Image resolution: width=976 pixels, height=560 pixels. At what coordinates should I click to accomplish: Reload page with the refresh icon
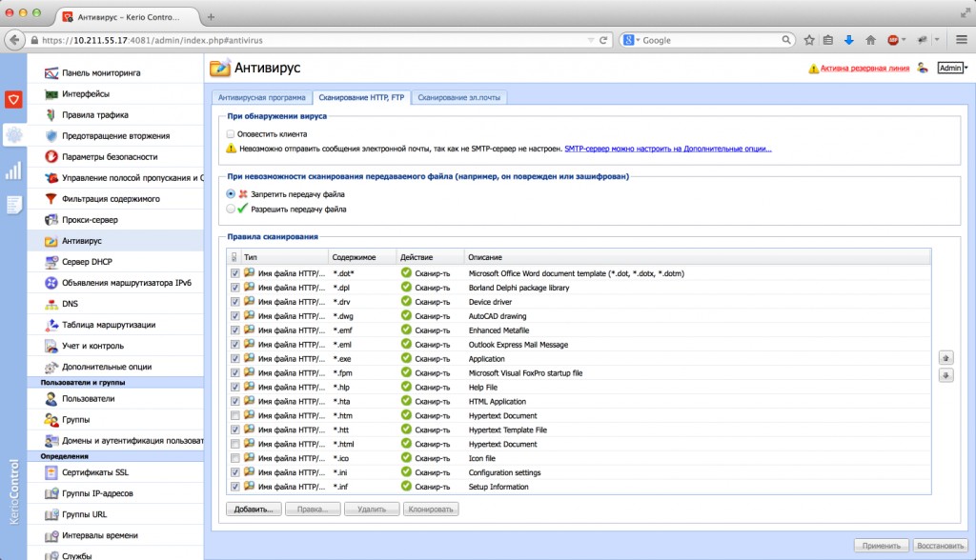tap(603, 40)
